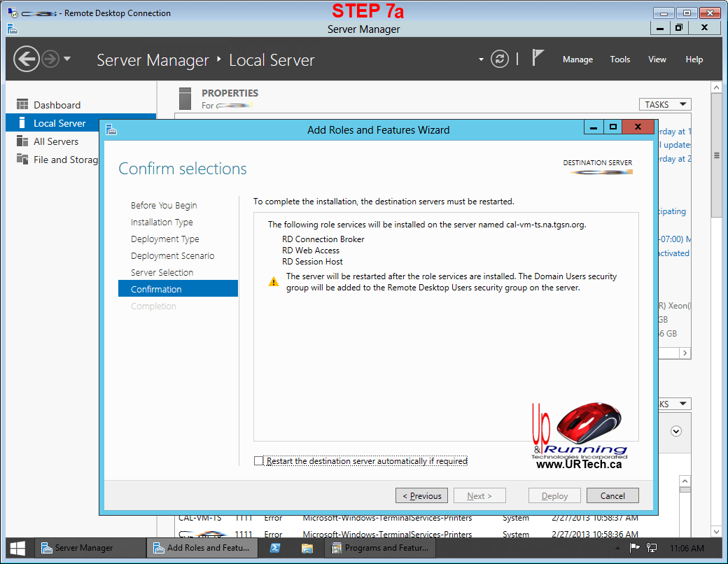Image resolution: width=728 pixels, height=564 pixels.
Task: Open File Explorer from the taskbar
Action: point(307,548)
